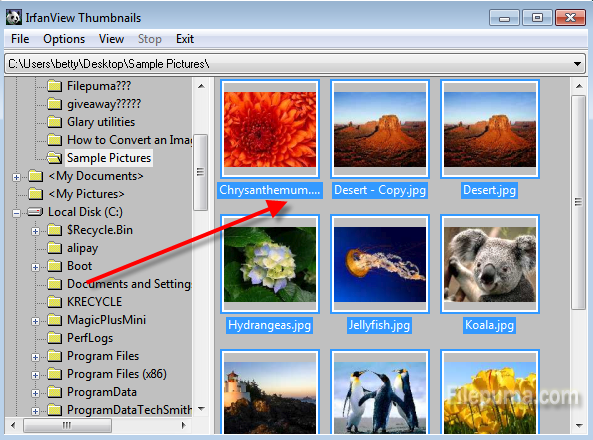
Task: Select the <My Pictures> folder icon
Action: [36, 194]
